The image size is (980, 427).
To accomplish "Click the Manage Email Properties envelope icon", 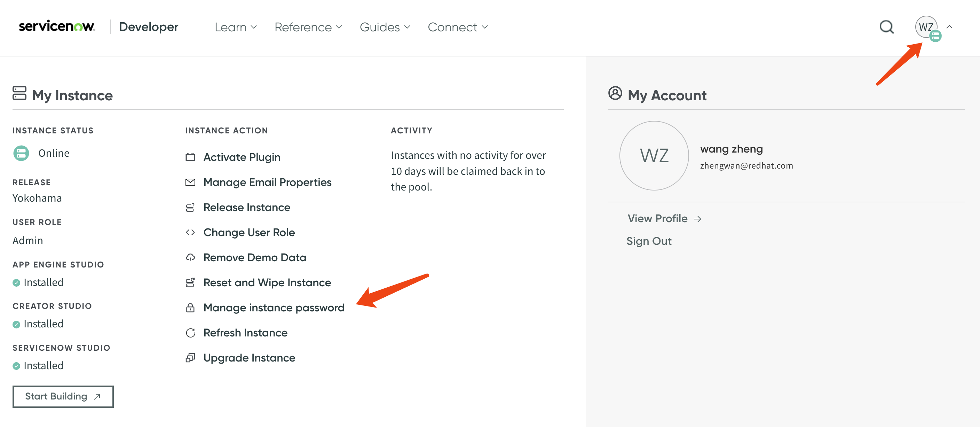I will point(190,182).
